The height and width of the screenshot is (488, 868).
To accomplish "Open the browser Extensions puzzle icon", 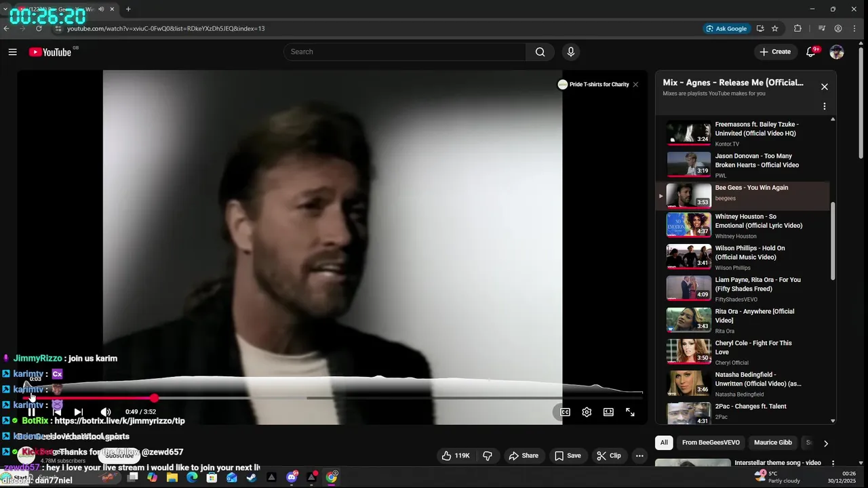I will click(797, 28).
